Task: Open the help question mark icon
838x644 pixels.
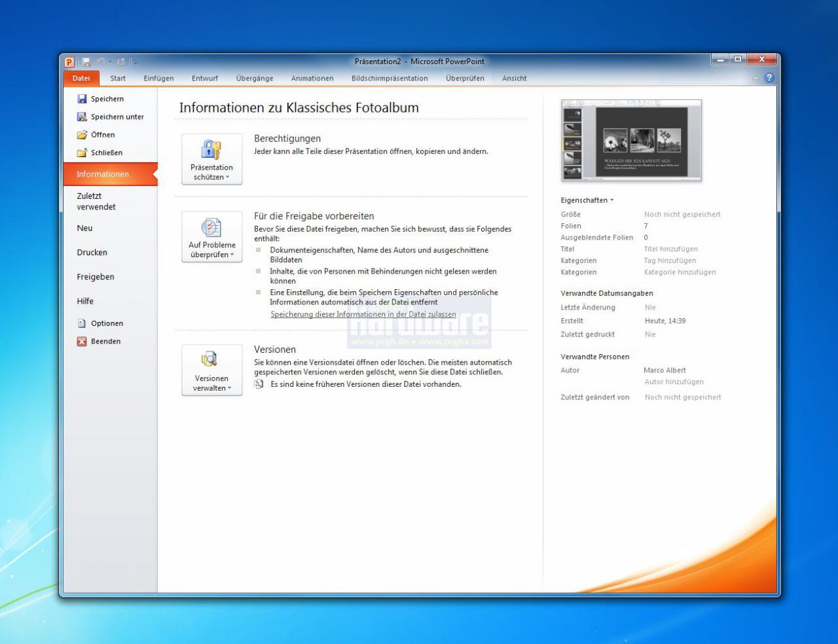Action: [x=769, y=78]
